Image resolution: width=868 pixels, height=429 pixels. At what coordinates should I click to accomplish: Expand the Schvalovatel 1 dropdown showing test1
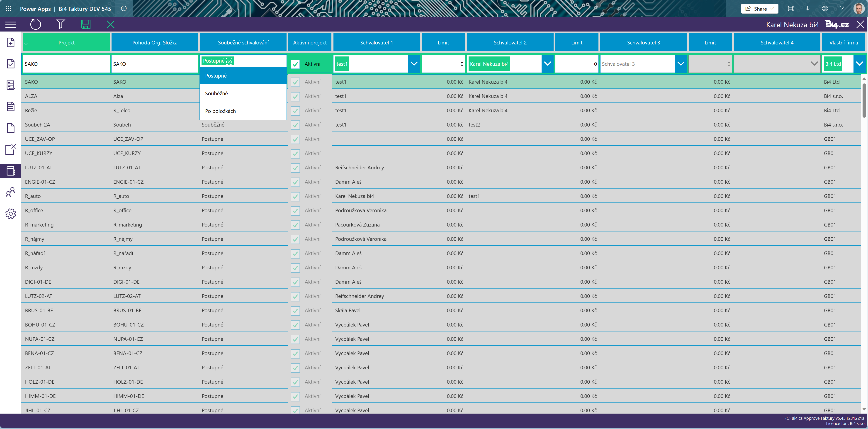414,64
